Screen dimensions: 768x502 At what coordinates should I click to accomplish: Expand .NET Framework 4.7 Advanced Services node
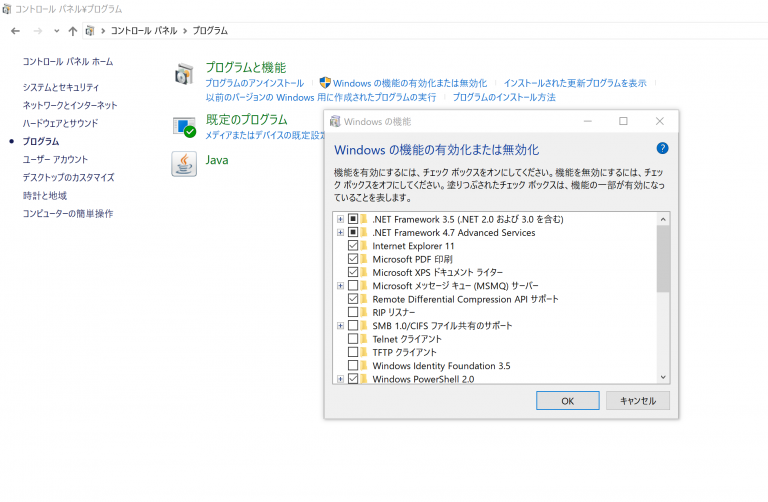tap(340, 232)
